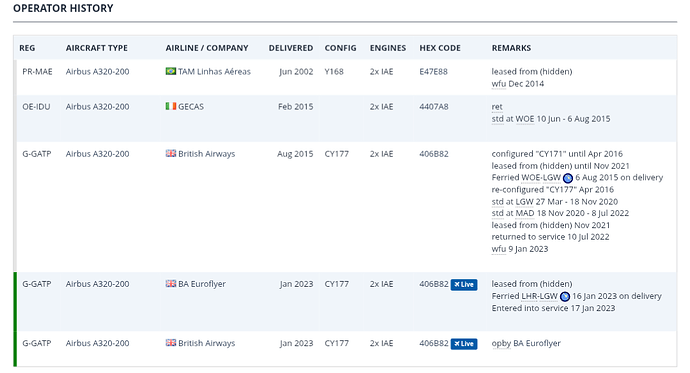Click the HEX CODE column header
The image size is (690, 373).
440,48
